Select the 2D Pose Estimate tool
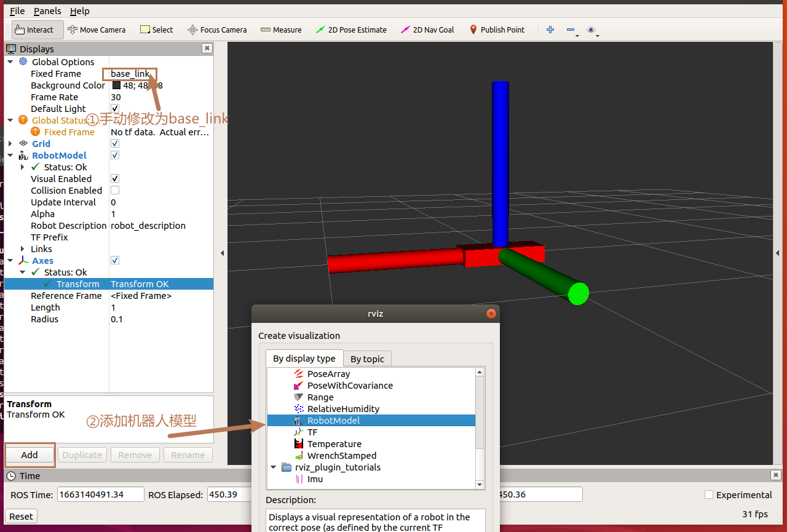Viewport: 787px width, 532px height. click(351, 30)
